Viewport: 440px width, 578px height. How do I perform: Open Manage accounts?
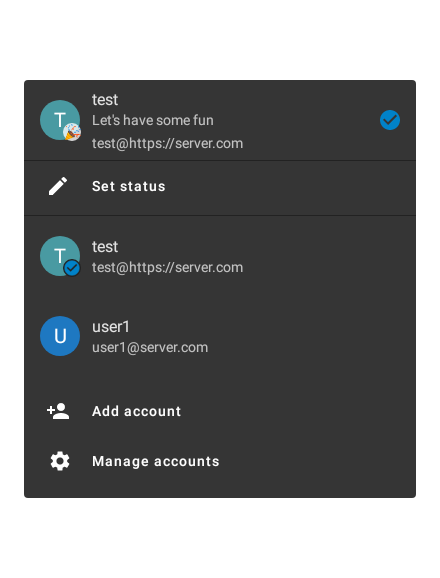pyautogui.click(x=220, y=461)
